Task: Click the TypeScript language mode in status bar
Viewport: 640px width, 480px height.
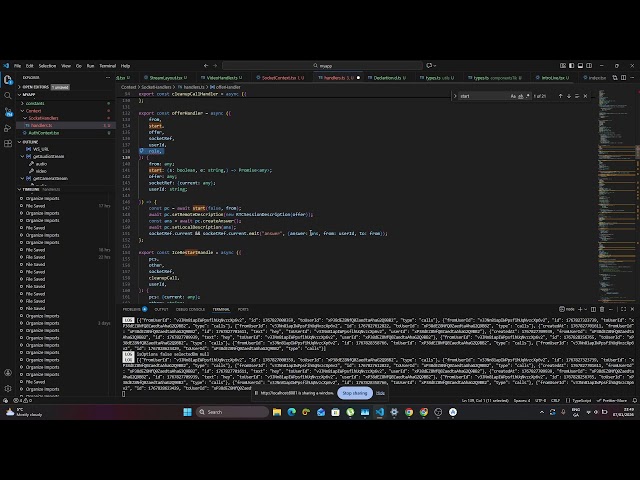Action: tap(582, 400)
